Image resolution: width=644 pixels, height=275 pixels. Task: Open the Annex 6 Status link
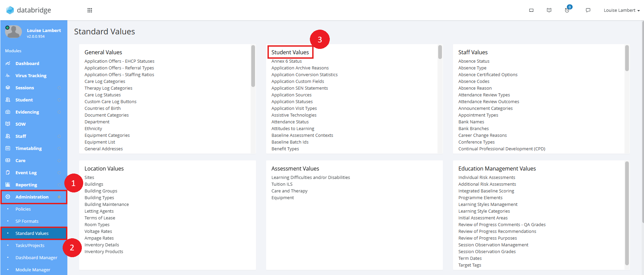pyautogui.click(x=287, y=61)
